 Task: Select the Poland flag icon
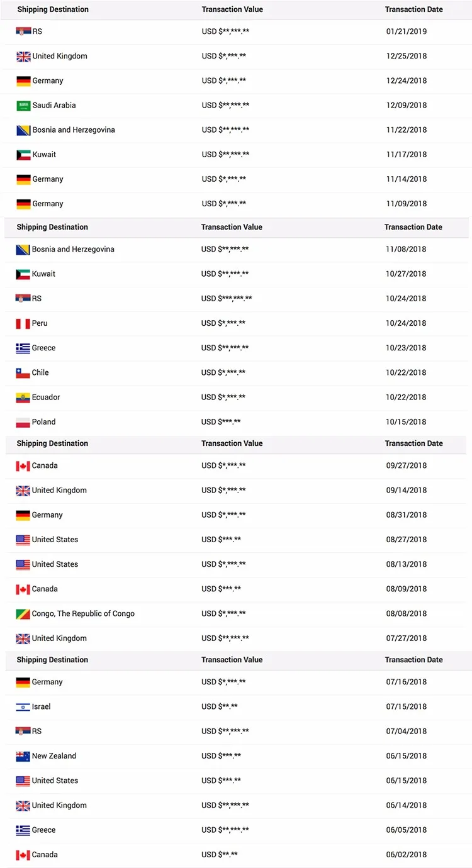point(23,422)
